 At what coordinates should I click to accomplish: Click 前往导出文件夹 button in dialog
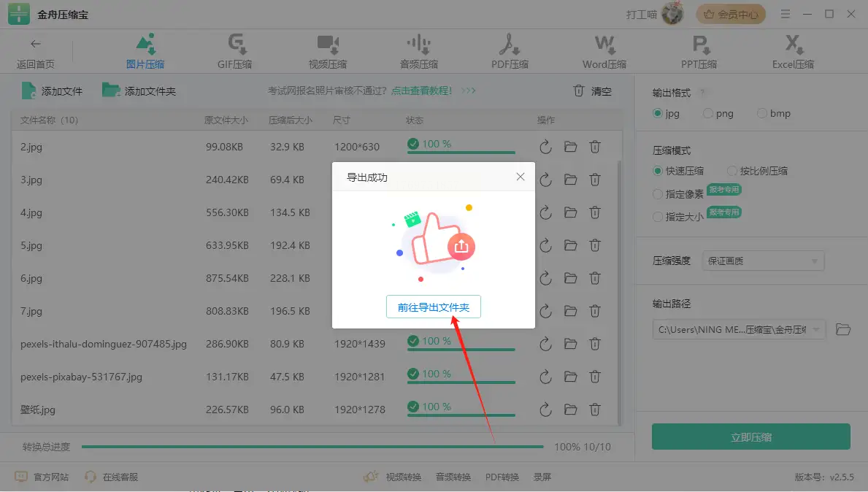(x=434, y=307)
